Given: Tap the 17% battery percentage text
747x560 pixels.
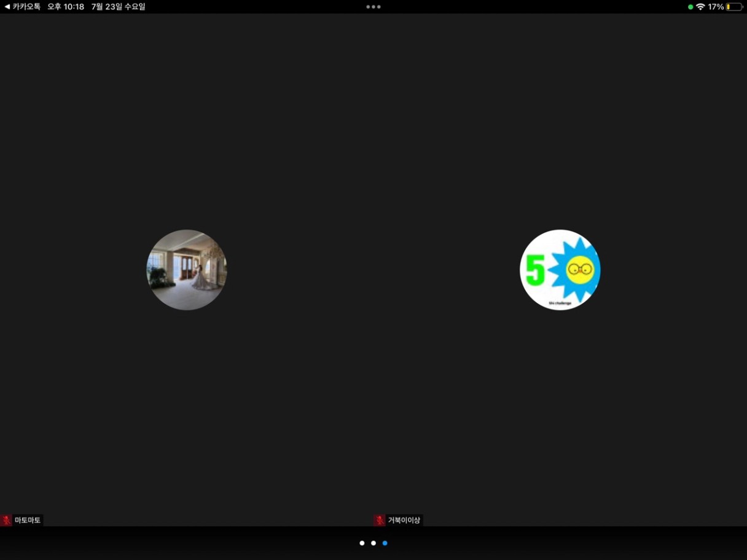Looking at the screenshot, I should [716, 7].
